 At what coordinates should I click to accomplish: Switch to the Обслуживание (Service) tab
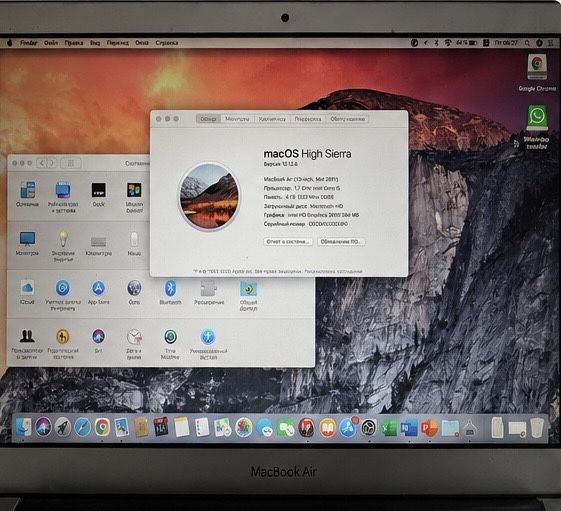tap(347, 119)
